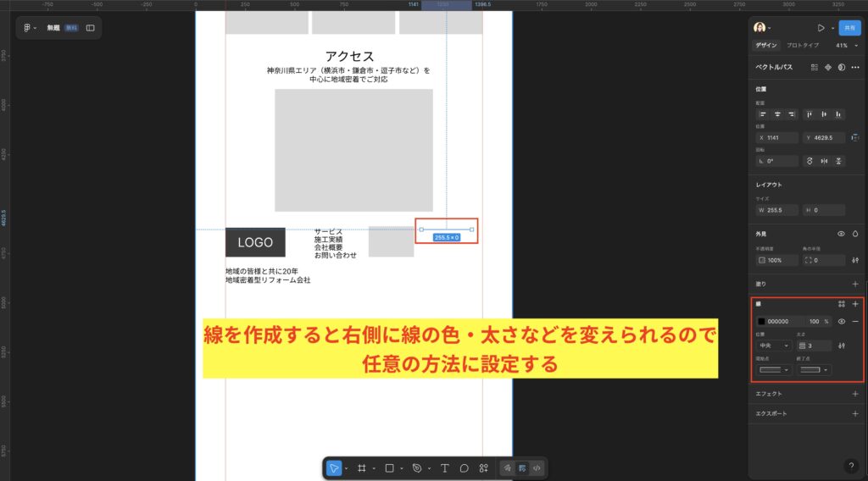Select the Comment tool
The image size is (868, 481).
pyautogui.click(x=465, y=467)
